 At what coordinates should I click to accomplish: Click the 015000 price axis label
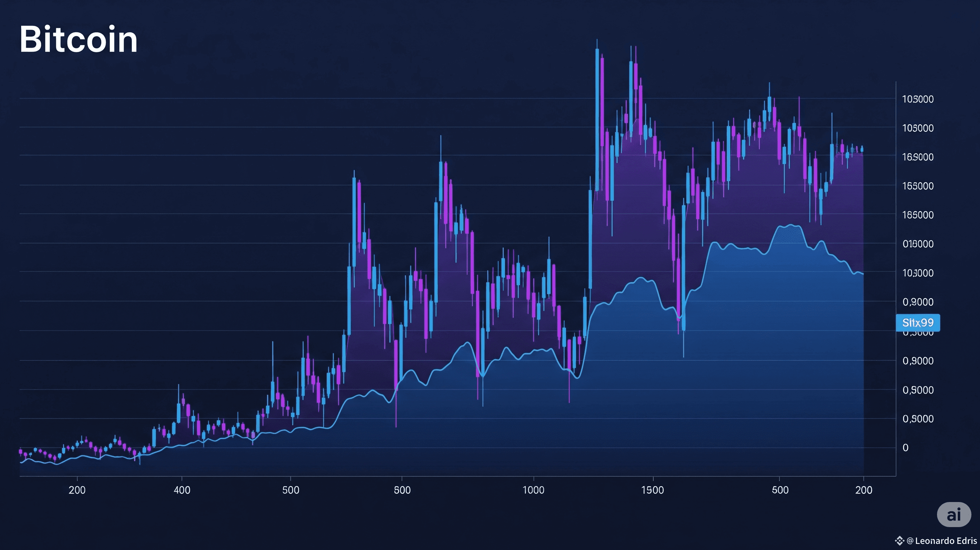918,244
